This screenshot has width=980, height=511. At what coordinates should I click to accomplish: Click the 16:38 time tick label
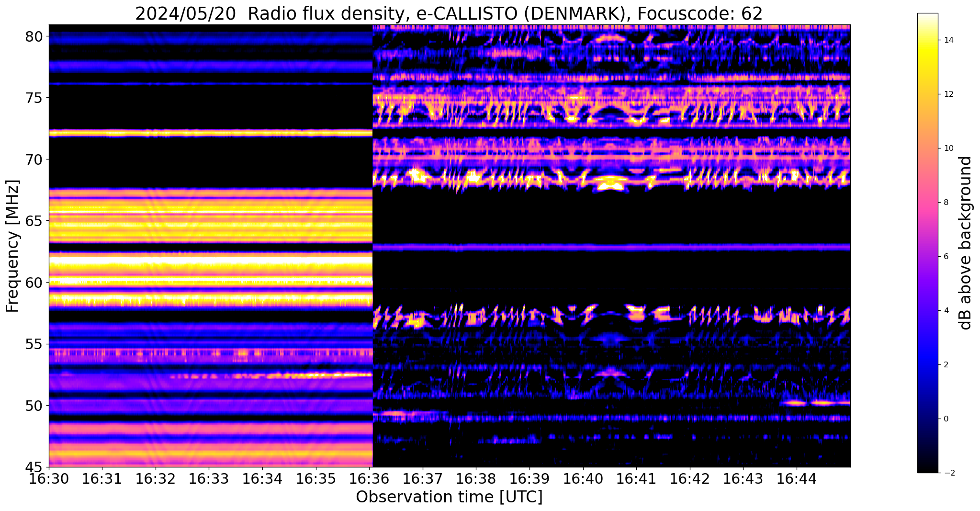click(x=476, y=478)
